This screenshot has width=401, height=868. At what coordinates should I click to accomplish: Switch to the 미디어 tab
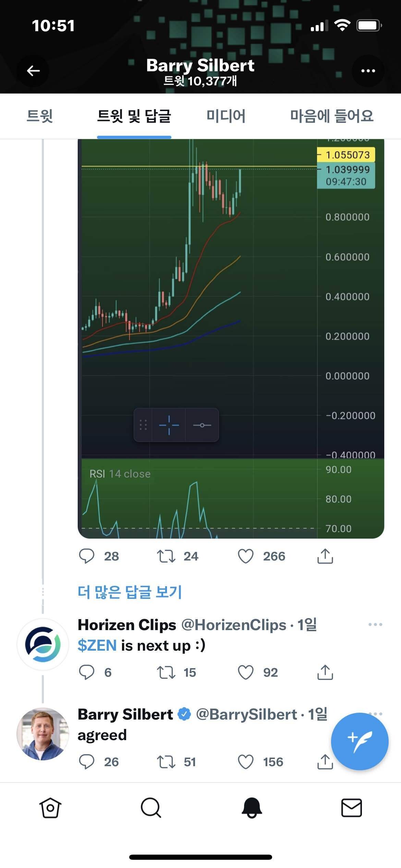coord(226,116)
